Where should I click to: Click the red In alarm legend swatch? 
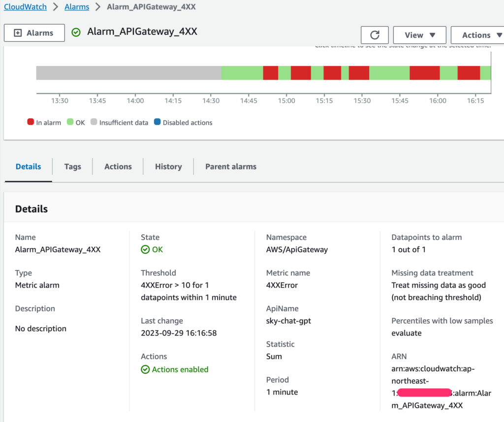[31, 122]
